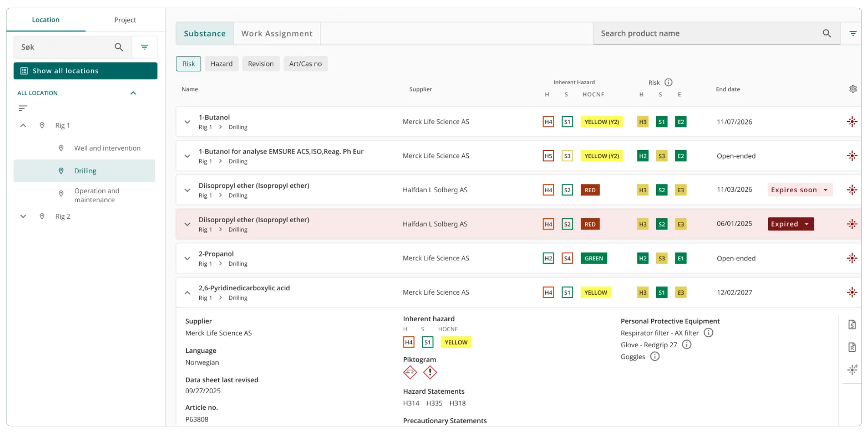Click the exclamation mark pictogram
Screen dimensions: 868x434
(x=430, y=372)
